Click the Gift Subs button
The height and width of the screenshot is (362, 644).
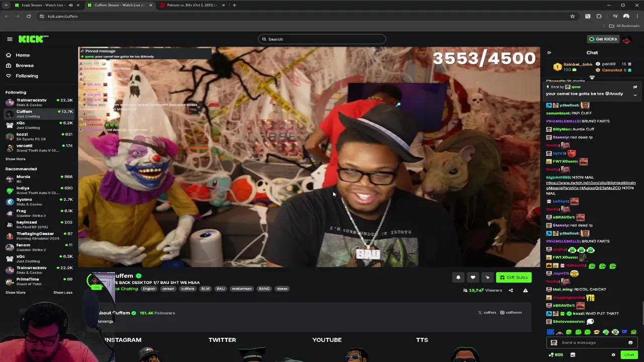click(514, 277)
